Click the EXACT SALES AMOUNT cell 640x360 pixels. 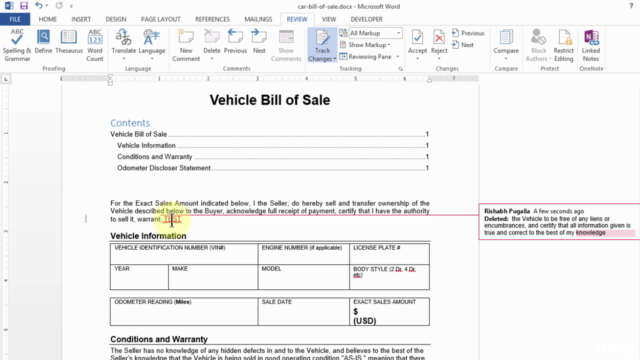389,312
